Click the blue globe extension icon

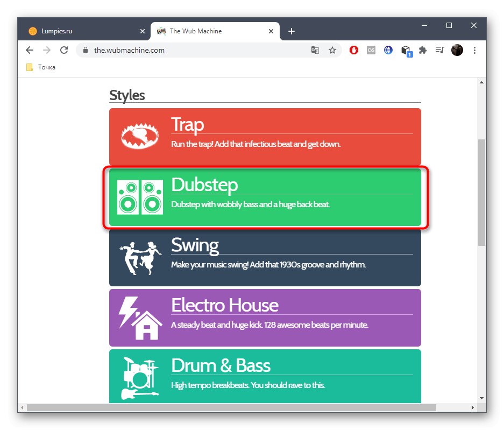click(x=388, y=50)
